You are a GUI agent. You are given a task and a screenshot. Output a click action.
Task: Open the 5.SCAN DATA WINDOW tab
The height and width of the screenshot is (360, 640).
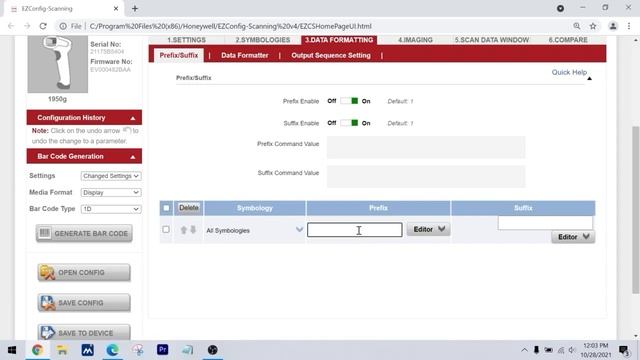pos(492,40)
